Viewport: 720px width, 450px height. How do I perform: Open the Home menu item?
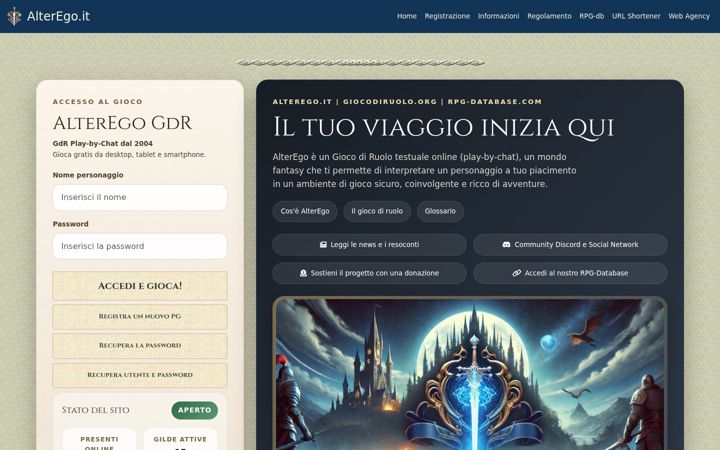pos(407,16)
